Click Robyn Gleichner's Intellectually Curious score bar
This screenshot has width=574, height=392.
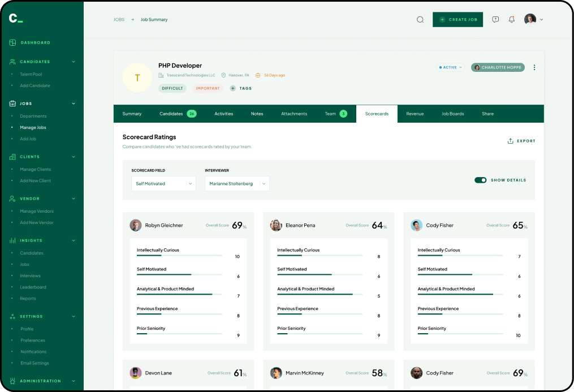click(179, 256)
